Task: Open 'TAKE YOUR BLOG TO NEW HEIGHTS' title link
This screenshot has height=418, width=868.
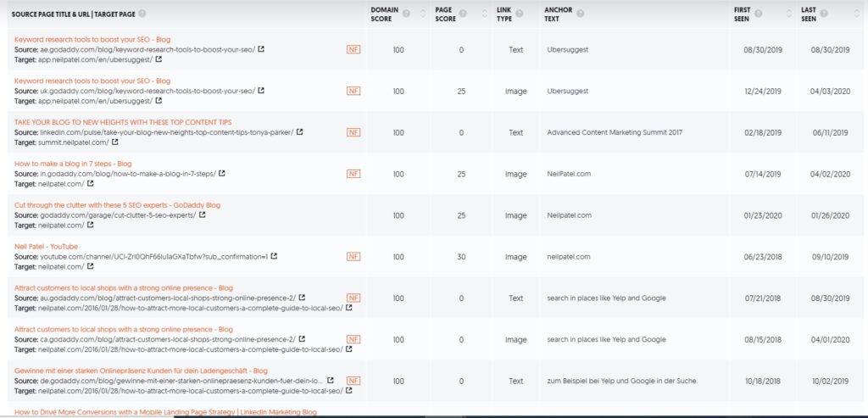Action: pos(123,122)
